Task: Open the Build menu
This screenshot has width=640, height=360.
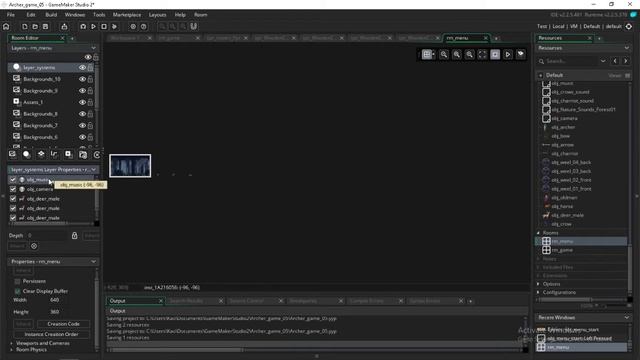Action: [x=51, y=15]
